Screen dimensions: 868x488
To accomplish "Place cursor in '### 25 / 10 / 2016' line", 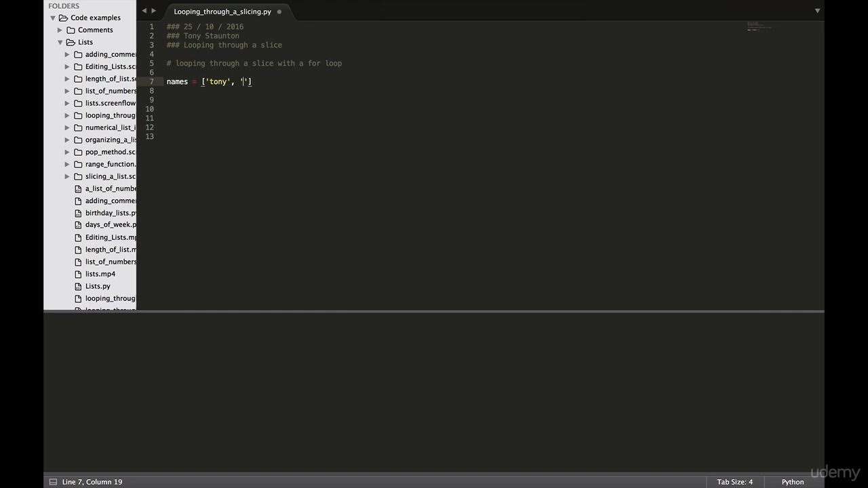I will [205, 26].
